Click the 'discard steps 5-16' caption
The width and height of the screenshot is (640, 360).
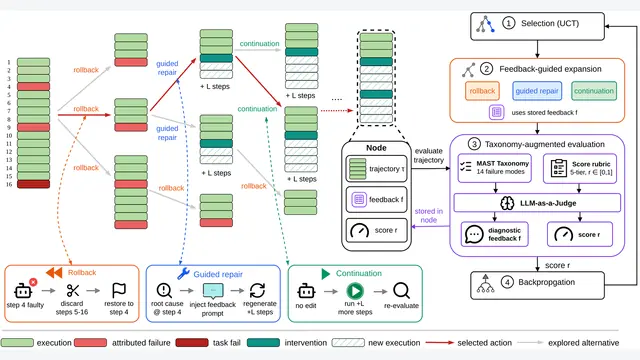[x=72, y=308]
